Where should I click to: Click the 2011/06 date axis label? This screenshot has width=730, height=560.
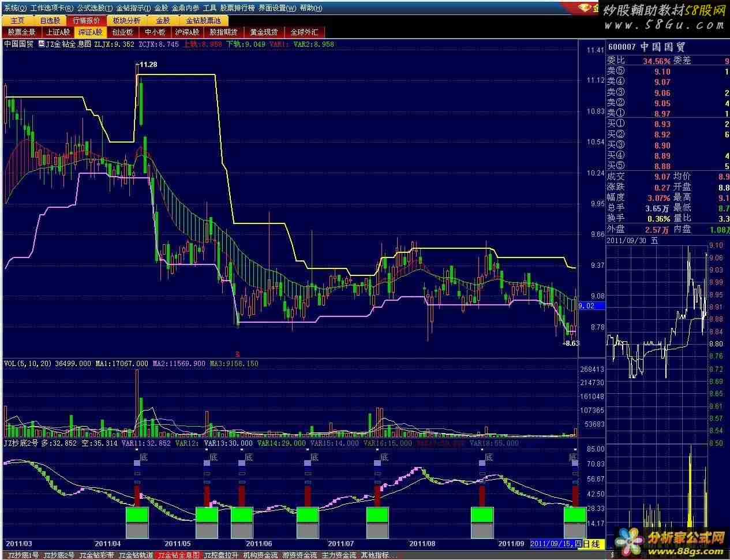pos(259,544)
